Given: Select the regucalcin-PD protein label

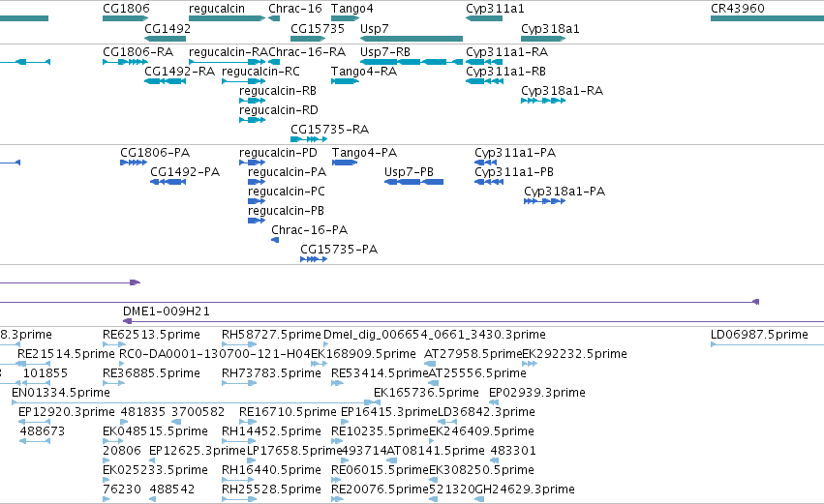Looking at the screenshot, I should (278, 153).
